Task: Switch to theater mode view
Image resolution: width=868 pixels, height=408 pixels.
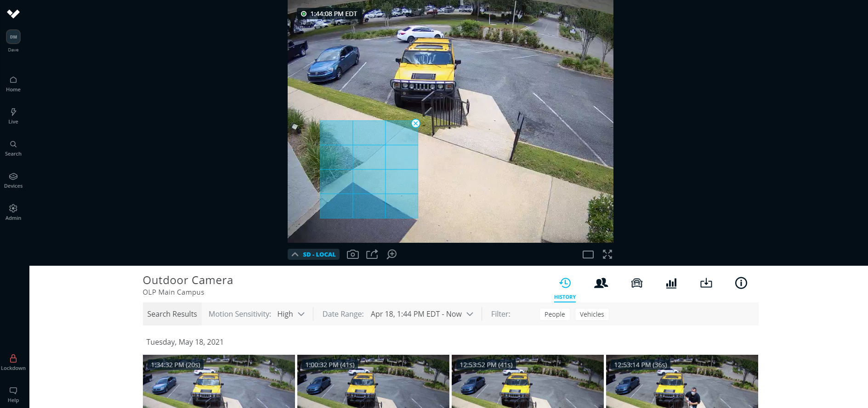Action: click(588, 255)
